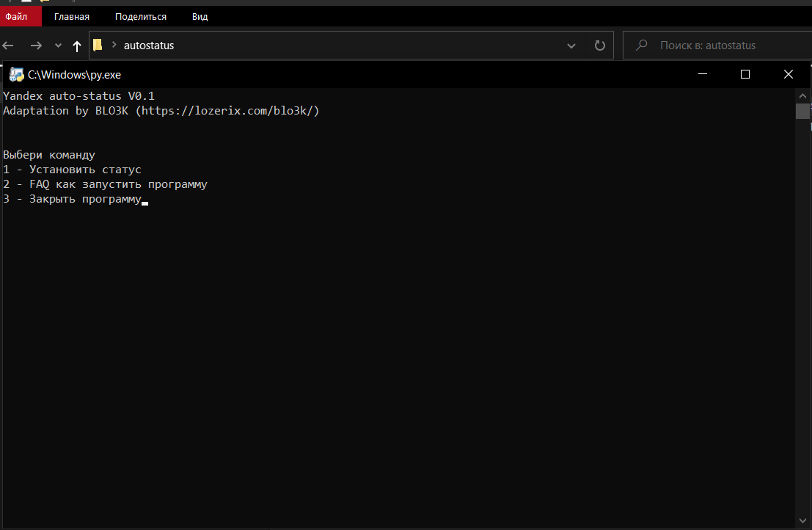812x530 pixels.
Task: Click the py.exe console window icon
Action: pos(16,75)
